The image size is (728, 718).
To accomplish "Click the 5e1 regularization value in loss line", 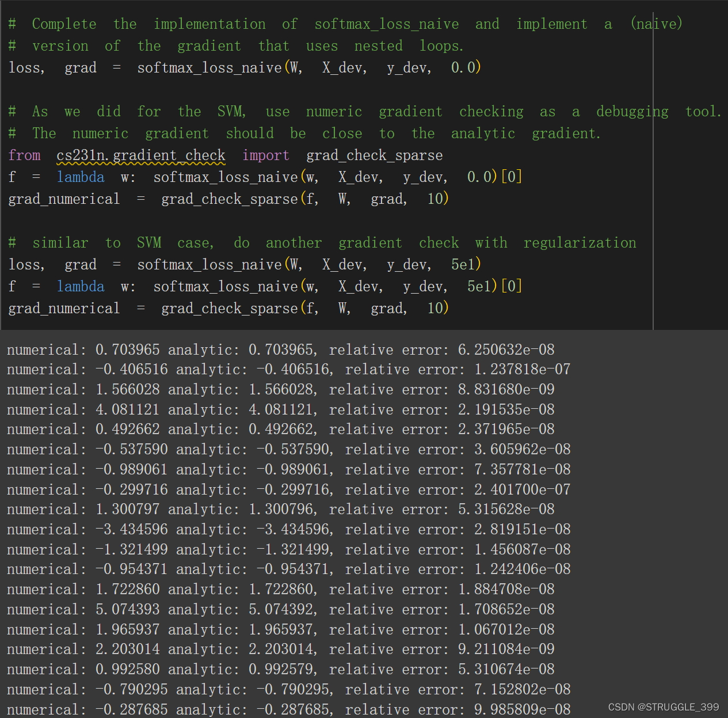I will 463,265.
